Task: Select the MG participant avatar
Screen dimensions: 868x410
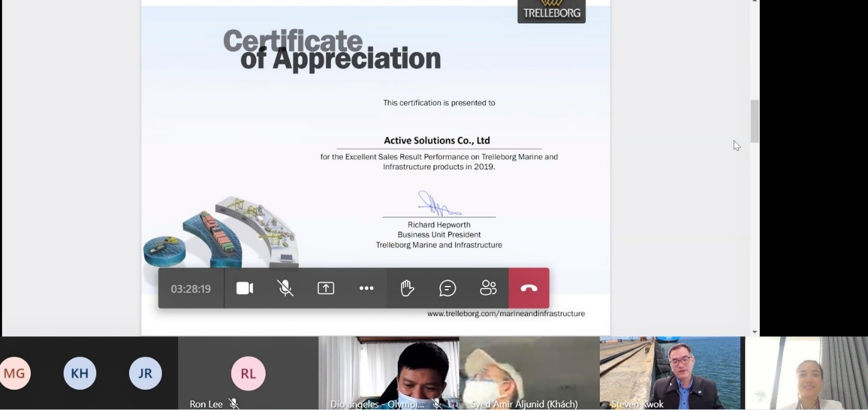Action: pyautogui.click(x=14, y=373)
